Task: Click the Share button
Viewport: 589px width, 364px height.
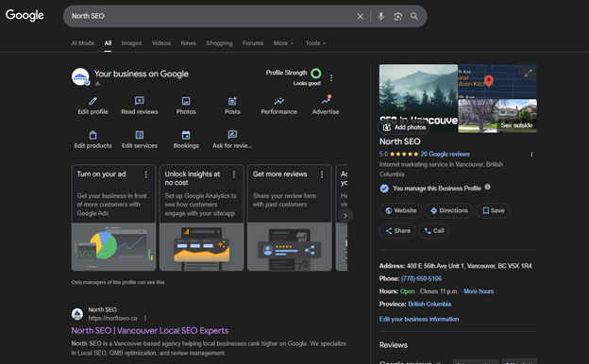Action: [x=397, y=231]
